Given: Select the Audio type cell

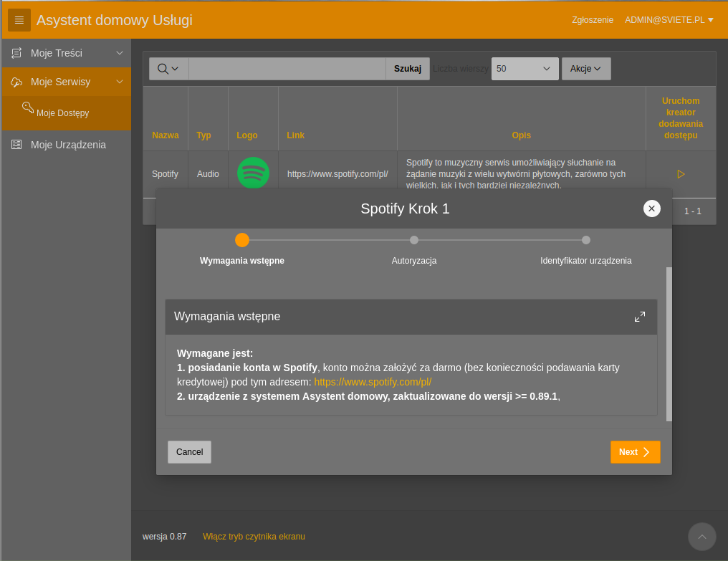Looking at the screenshot, I should [208, 174].
